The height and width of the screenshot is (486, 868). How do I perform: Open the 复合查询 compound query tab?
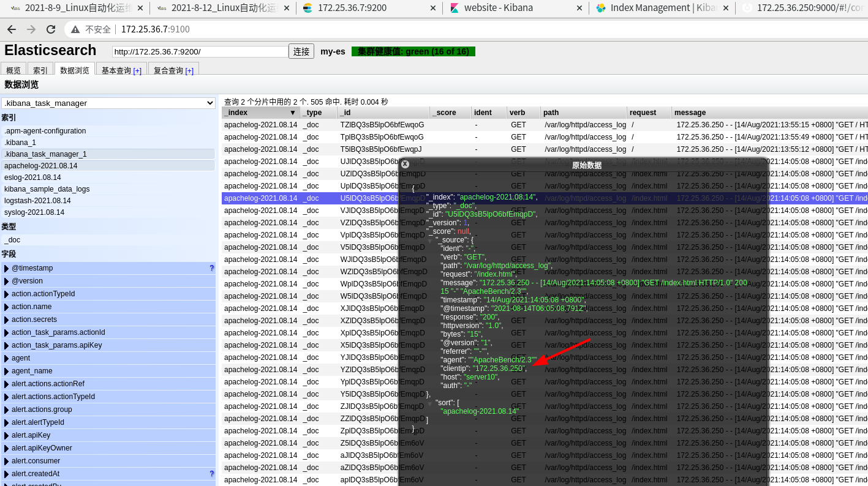pos(168,70)
